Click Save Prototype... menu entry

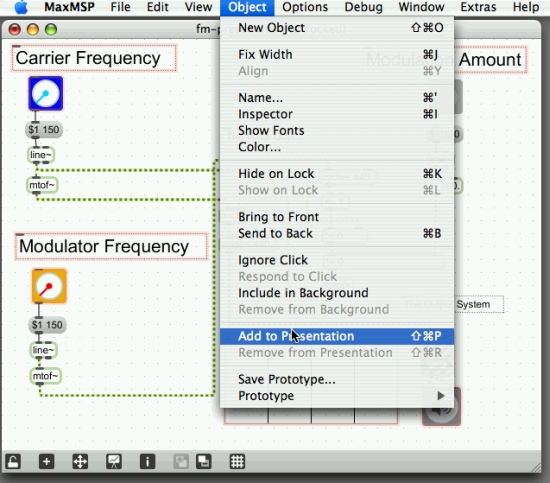click(x=337, y=379)
